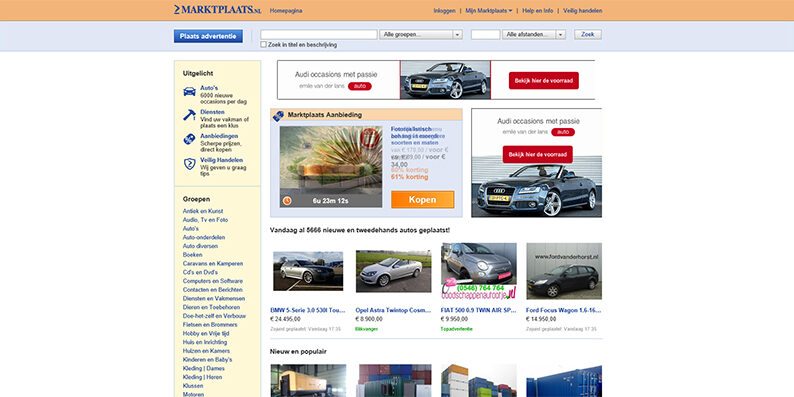This screenshot has width=794, height=397.
Task: Open the Caravans en Kamperen group
Action: tap(213, 263)
